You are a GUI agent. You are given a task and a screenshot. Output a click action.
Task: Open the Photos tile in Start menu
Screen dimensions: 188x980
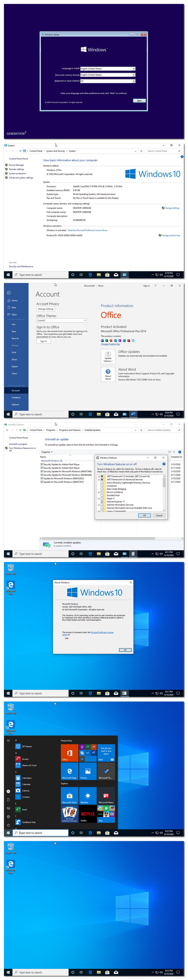(88, 771)
